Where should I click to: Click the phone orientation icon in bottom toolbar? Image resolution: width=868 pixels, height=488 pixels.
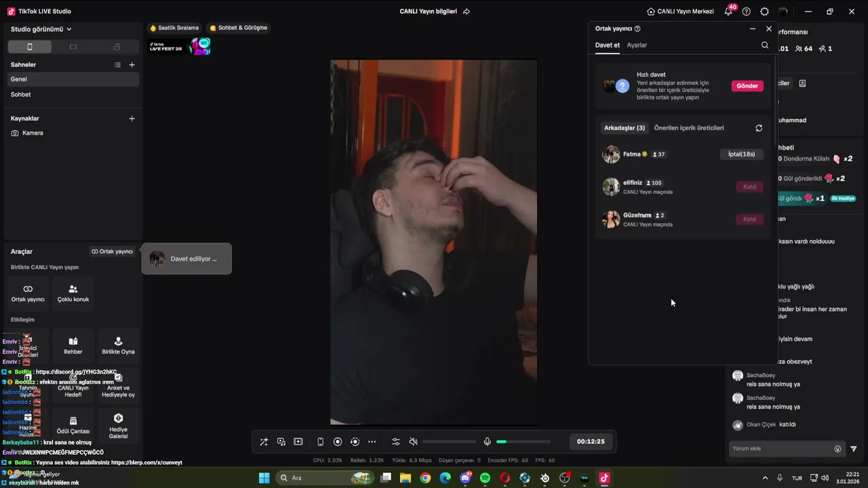coord(321,442)
